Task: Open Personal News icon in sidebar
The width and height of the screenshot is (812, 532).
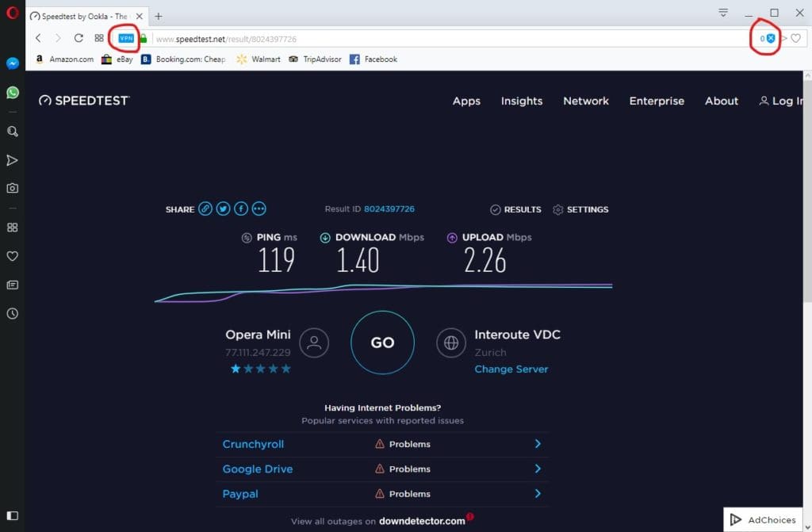Action: (x=13, y=285)
